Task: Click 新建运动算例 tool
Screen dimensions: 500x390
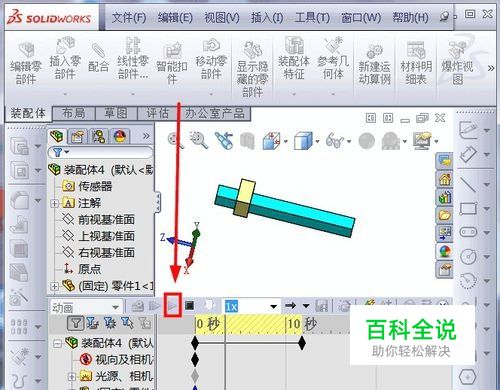Action: click(374, 65)
